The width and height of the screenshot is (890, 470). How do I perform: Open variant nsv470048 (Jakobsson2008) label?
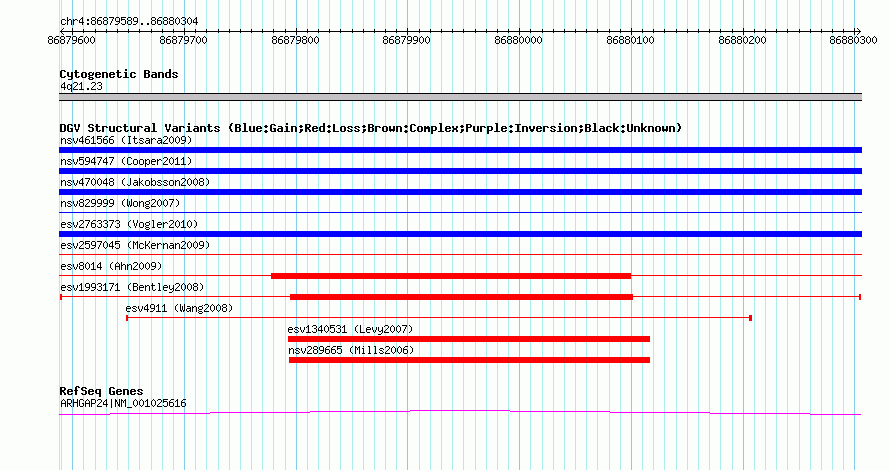(x=135, y=182)
